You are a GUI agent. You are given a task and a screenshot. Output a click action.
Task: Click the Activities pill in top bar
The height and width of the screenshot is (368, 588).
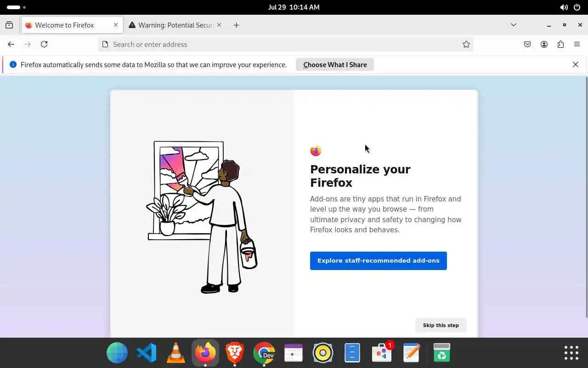tap(16, 7)
